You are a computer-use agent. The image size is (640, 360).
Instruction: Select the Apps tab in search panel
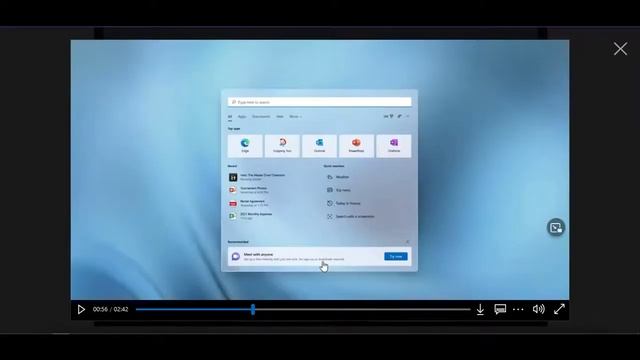[242, 117]
